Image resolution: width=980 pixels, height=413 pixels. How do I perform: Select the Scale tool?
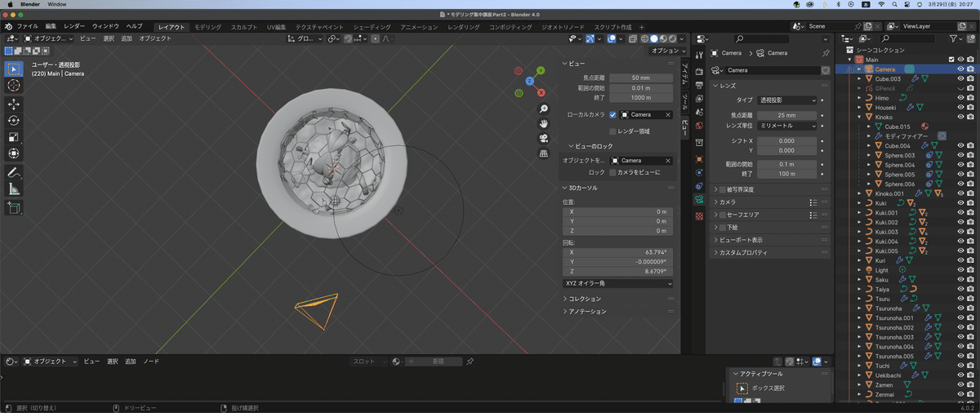point(14,136)
